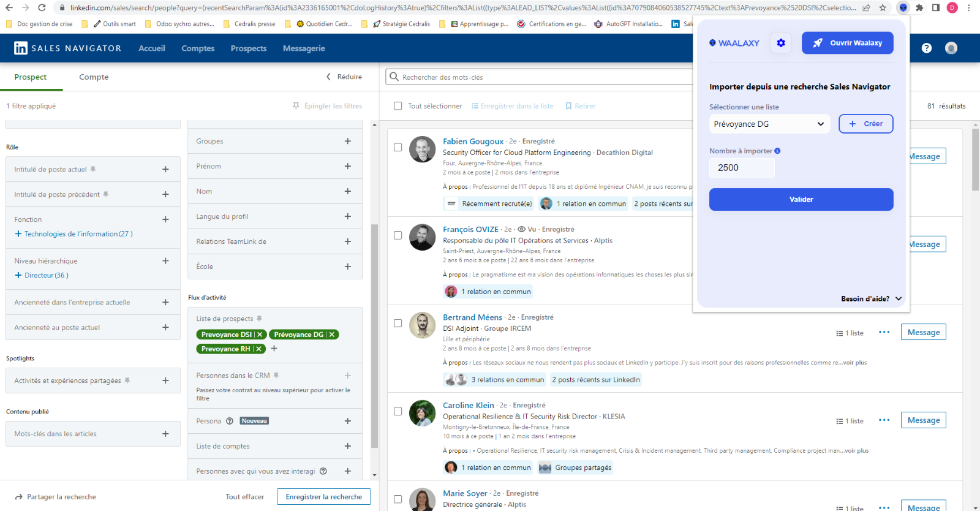Click the results page scrollbar

(x=975, y=159)
